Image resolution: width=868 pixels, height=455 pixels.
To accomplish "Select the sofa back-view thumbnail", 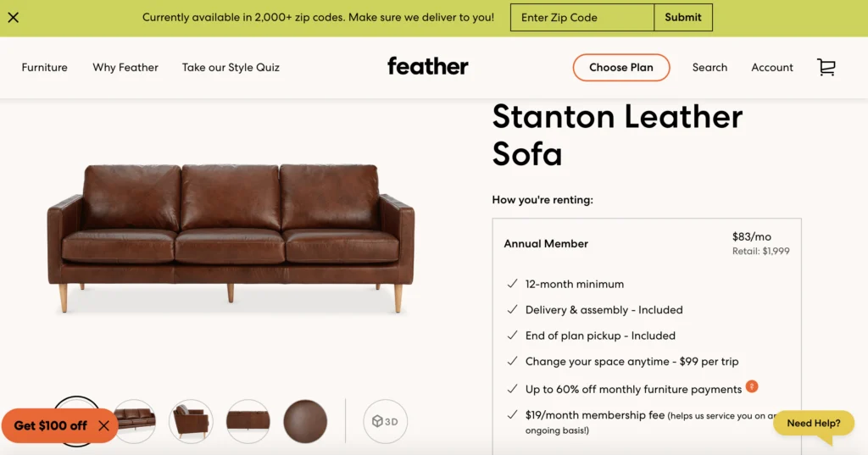I will pos(248,421).
